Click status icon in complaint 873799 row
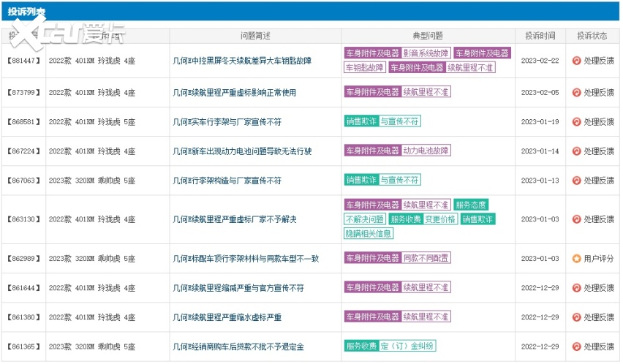 click(576, 93)
